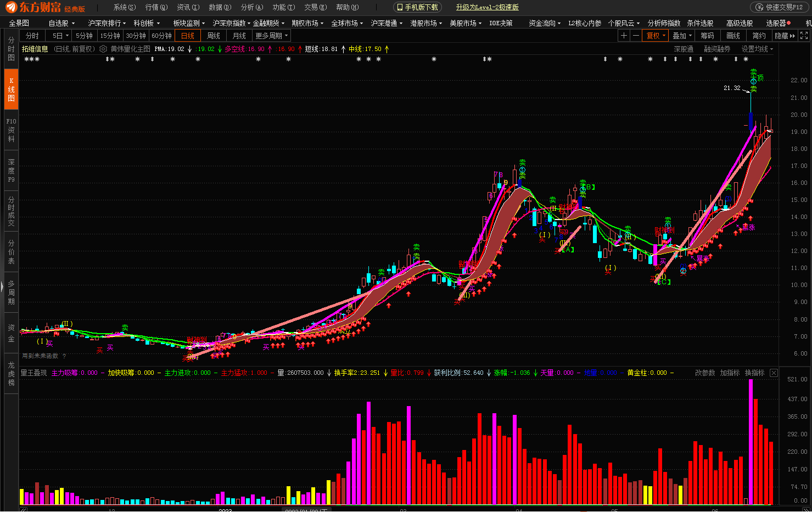Toggle fullscreen chart icon at toolbar end
This screenshot has height=512, width=812.
pos(804,36)
